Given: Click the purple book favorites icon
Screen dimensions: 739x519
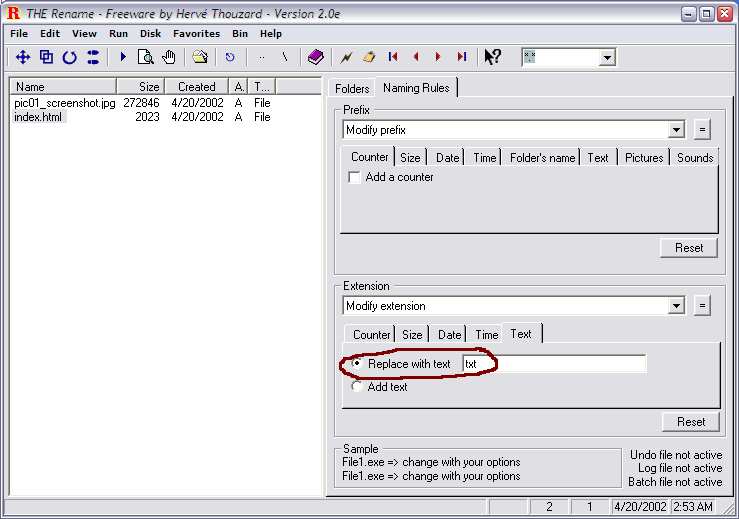Looking at the screenshot, I should (x=315, y=57).
